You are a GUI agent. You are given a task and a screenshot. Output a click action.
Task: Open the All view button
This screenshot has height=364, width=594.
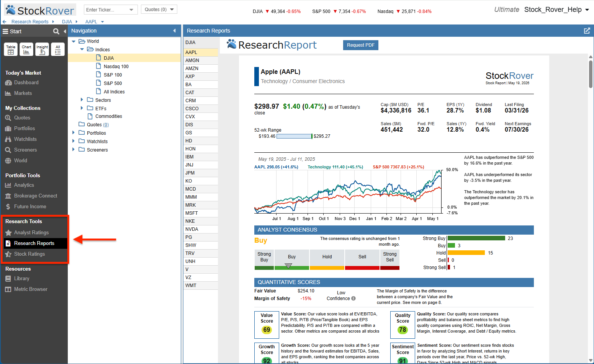pos(58,49)
